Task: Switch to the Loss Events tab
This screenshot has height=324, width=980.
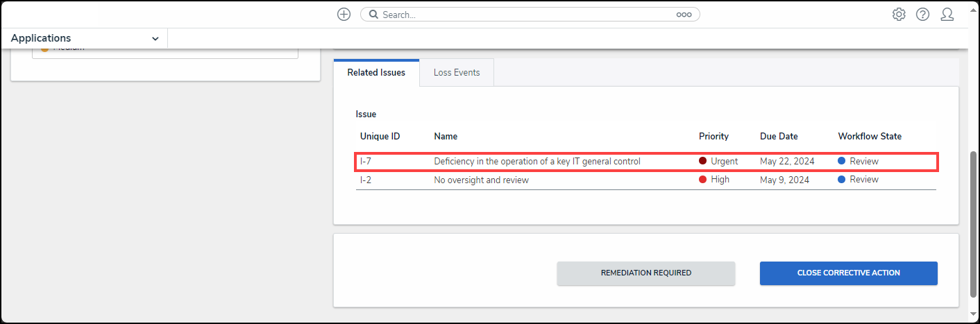Action: 457,73
